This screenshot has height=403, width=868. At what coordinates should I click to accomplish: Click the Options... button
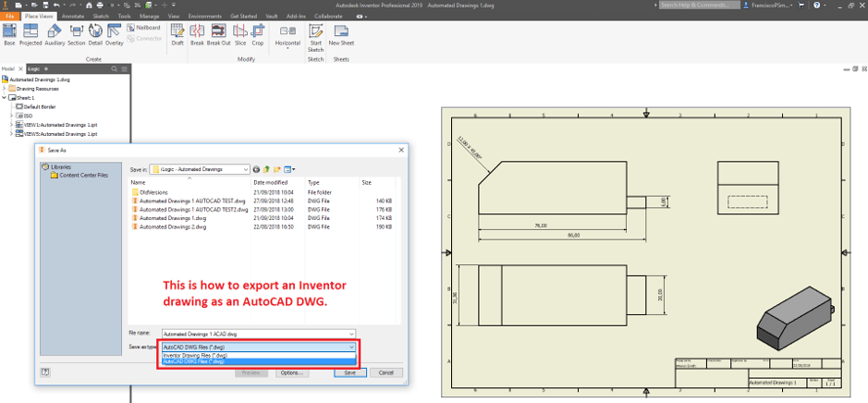pyautogui.click(x=291, y=373)
